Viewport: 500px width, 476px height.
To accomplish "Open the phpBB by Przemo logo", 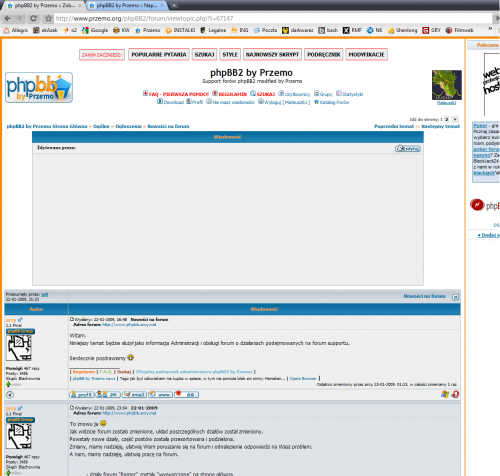I will (39, 87).
